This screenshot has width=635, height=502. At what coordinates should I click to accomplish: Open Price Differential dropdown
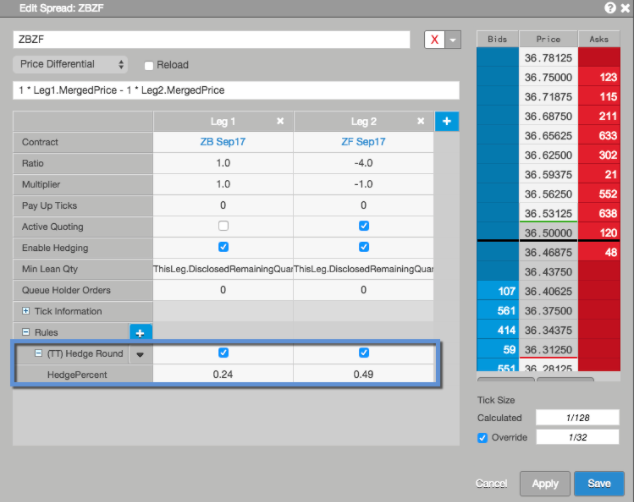70,64
